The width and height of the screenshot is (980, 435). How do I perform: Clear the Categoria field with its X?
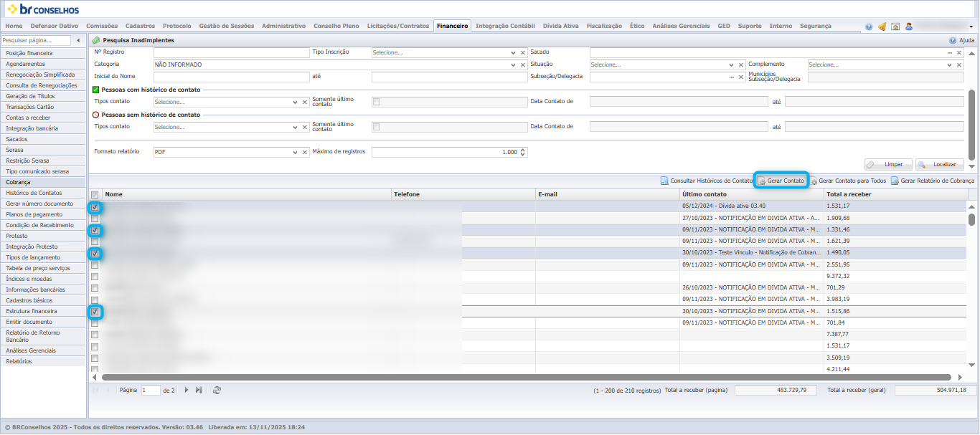523,64
